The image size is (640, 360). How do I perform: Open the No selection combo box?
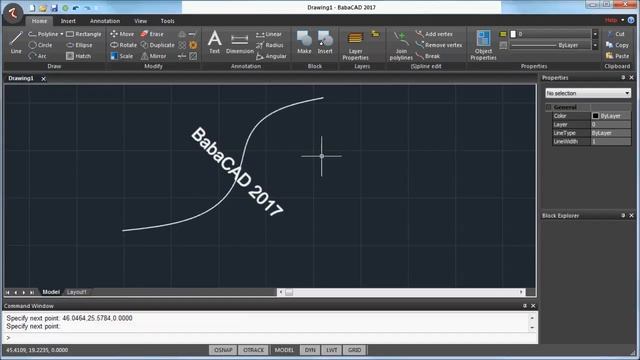click(588, 93)
